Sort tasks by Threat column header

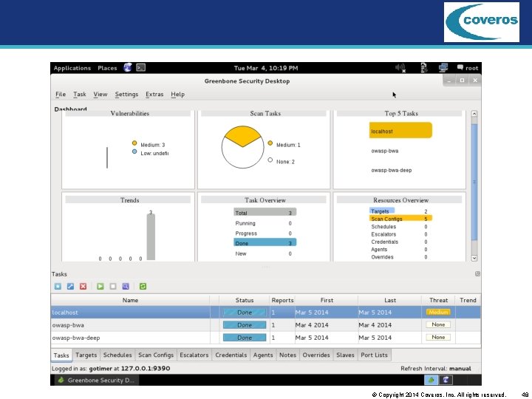tap(438, 300)
